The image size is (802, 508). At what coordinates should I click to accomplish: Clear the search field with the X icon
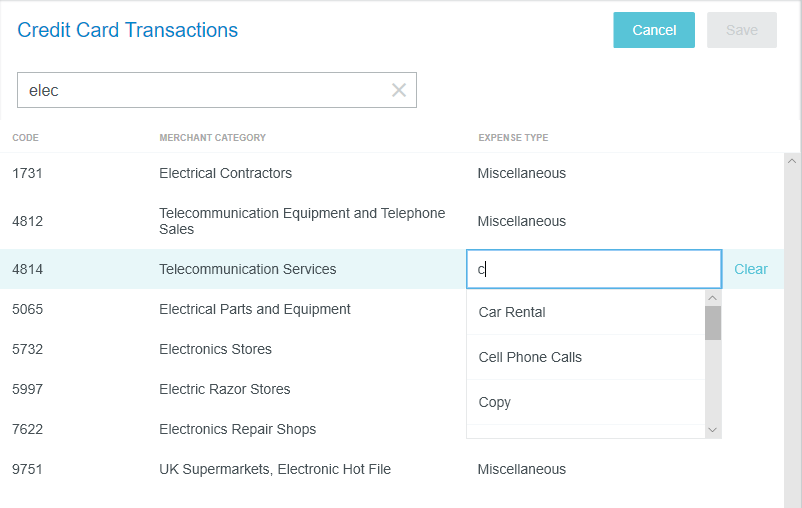399,90
